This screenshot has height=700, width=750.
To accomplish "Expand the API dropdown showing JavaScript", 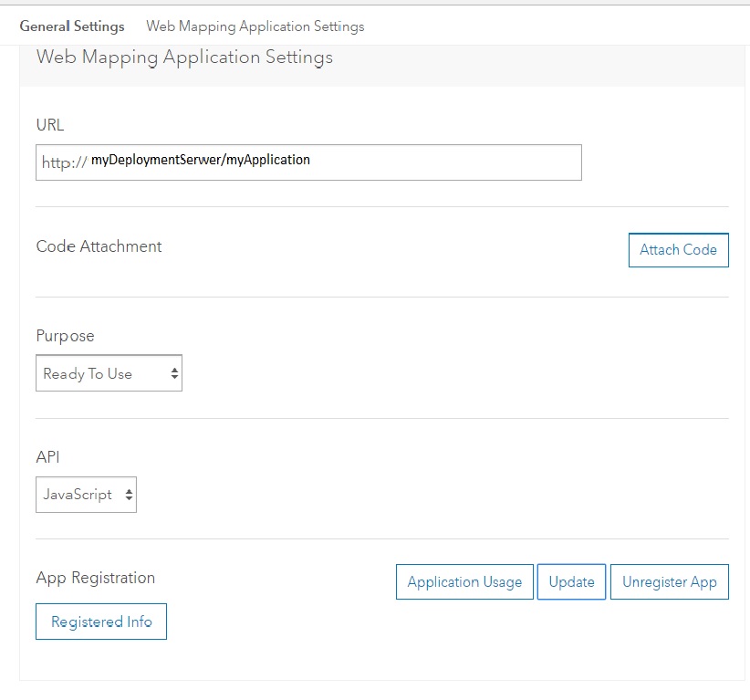I will coord(78,495).
